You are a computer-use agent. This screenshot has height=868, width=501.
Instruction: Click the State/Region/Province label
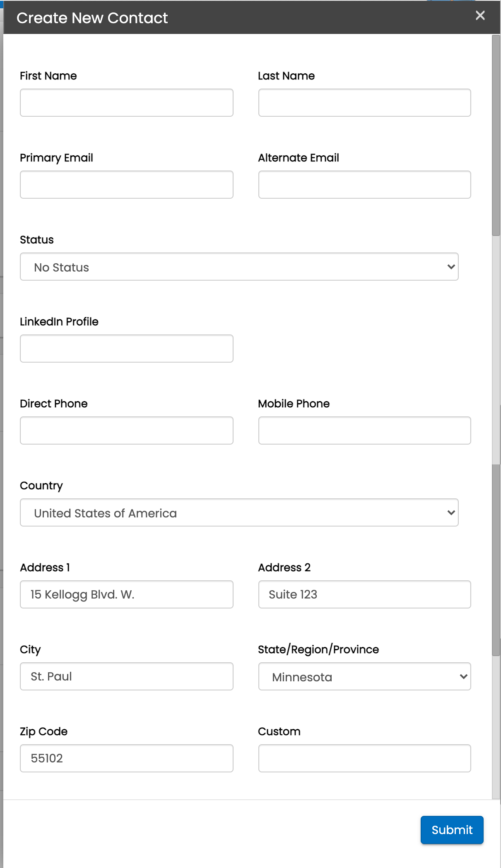[x=318, y=649]
